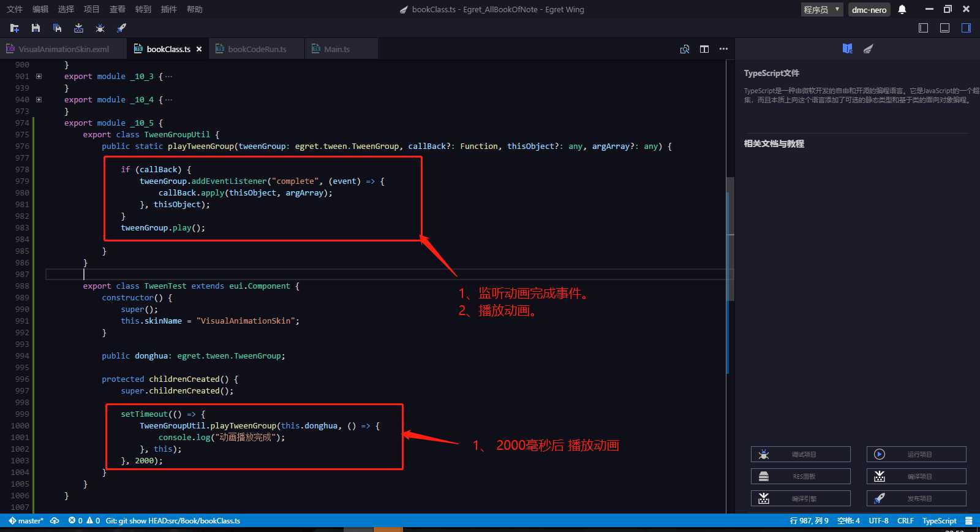This screenshot has width=980, height=532.
Task: Click the find-in-file search icon above editor
Action: pyautogui.click(x=685, y=49)
